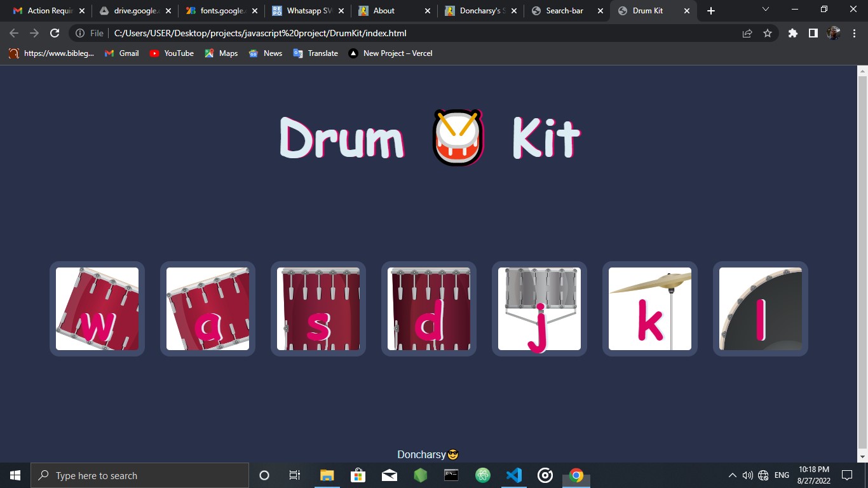868x488 pixels.
Task: Reload the Drum Kit page
Action: [55, 33]
